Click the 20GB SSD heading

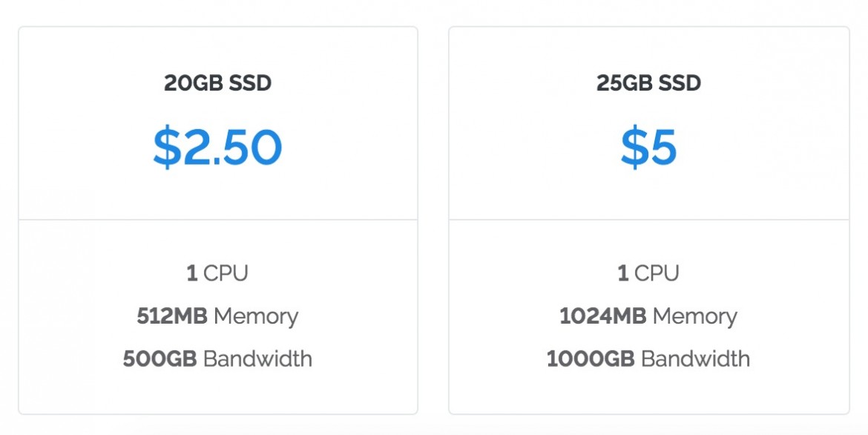(x=217, y=83)
